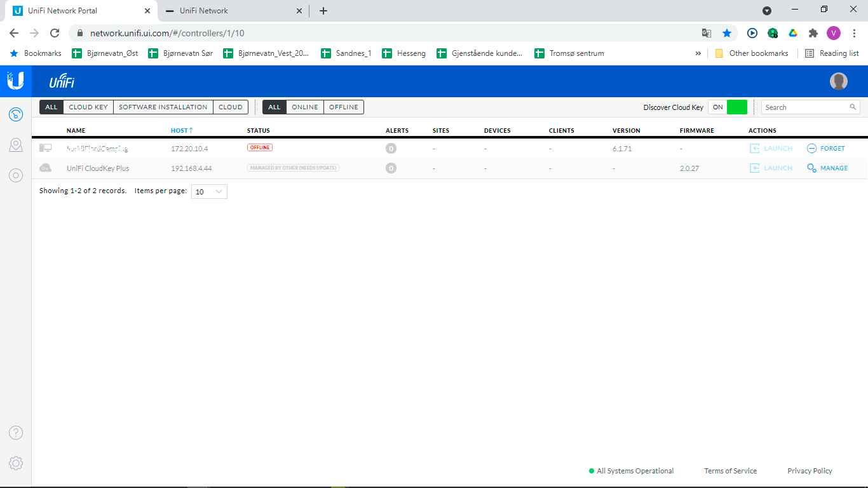Open the controllers dashboard sidebar icon
This screenshot has width=868, height=488.
16,114
